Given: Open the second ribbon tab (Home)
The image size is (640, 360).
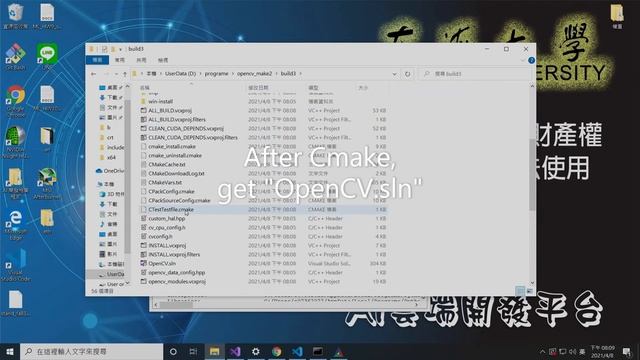Looking at the screenshot, I should [120, 60].
